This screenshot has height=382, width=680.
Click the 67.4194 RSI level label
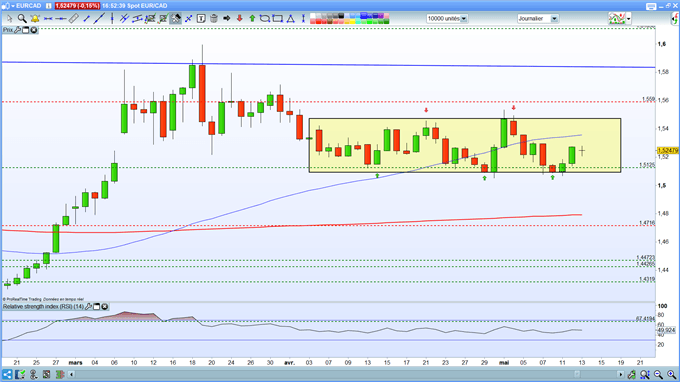click(645, 319)
